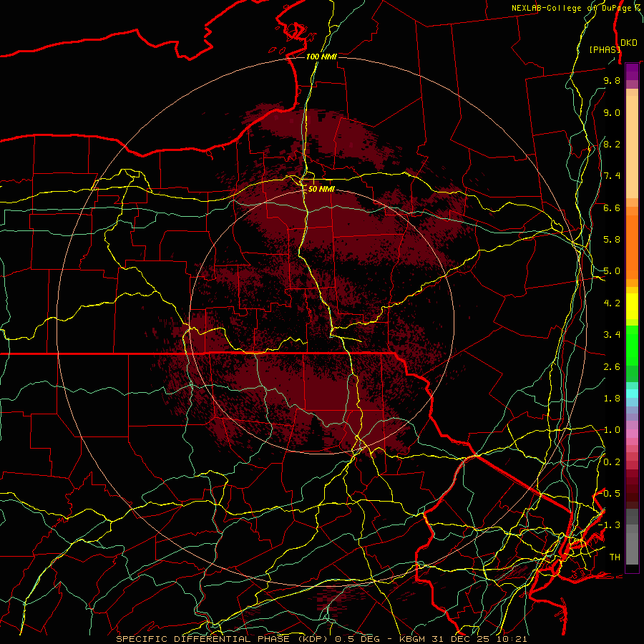The width and height of the screenshot is (644, 644).
Task: Pick the yellow band of the color scale
Action: 632,306
